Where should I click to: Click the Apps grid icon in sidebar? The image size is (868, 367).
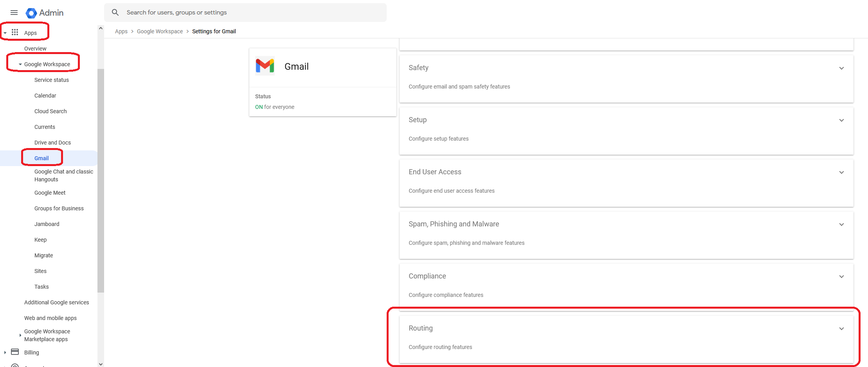click(15, 32)
